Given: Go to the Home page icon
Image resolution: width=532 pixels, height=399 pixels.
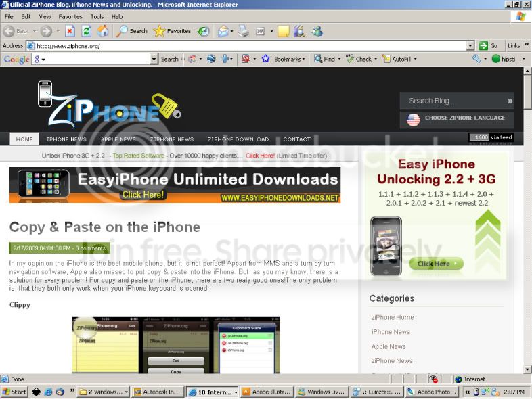Looking at the screenshot, I should pos(103,31).
